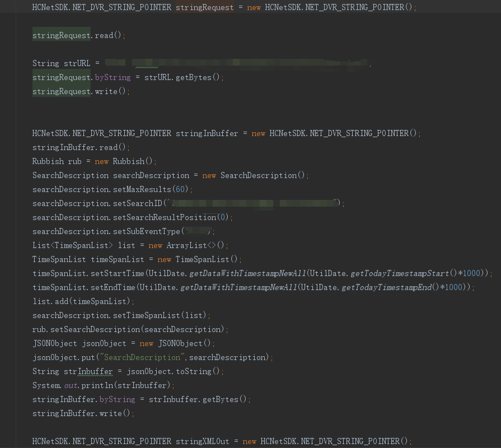Click 'new TimeSpanList()' constructor
Viewport: 501px width, 448px height.
click(198, 259)
